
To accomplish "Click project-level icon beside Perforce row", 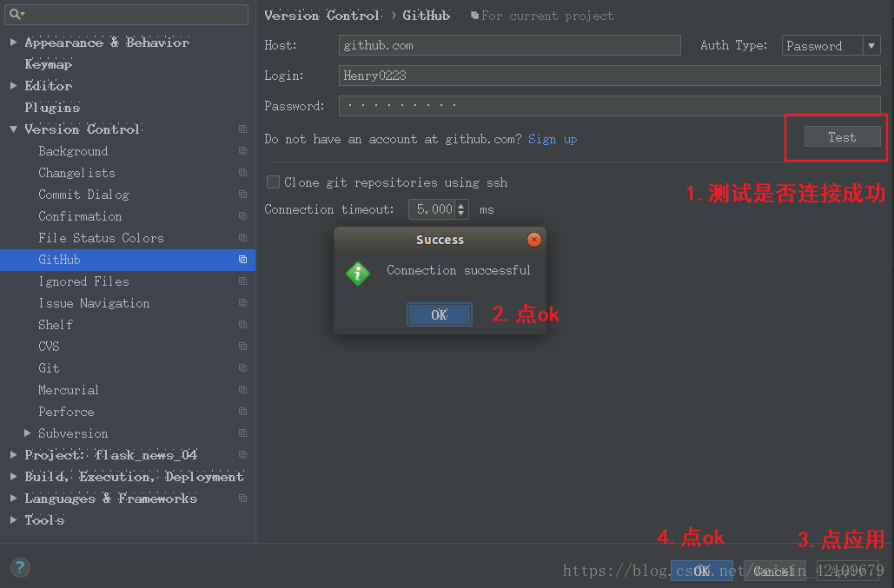I will pyautogui.click(x=243, y=411).
